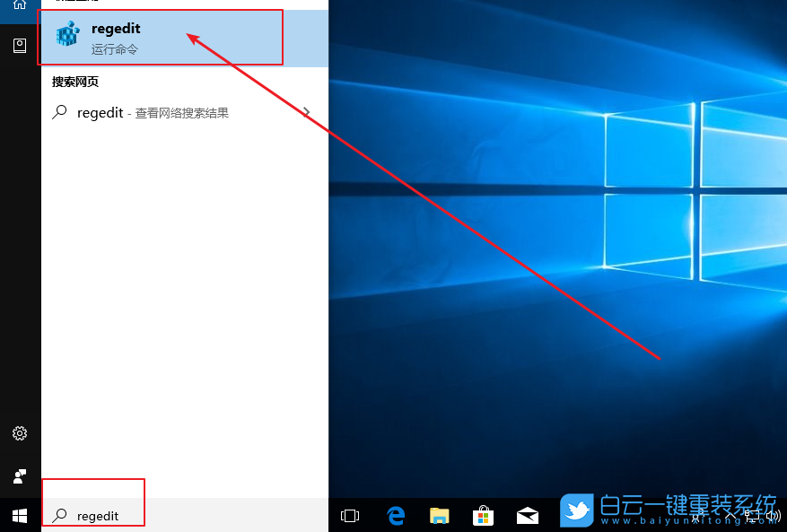The image size is (787, 532).
Task: Click the regedit blue cube icon
Action: pos(66,36)
